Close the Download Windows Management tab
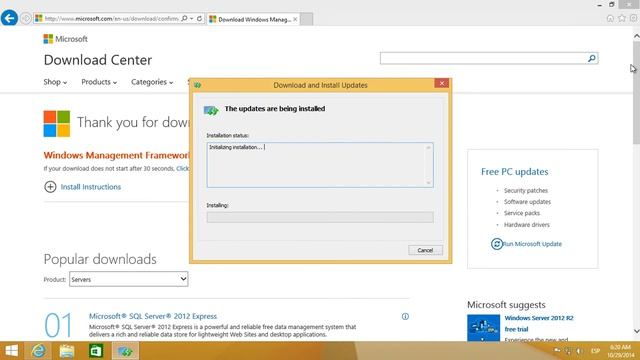The height and width of the screenshot is (360, 640). (295, 19)
